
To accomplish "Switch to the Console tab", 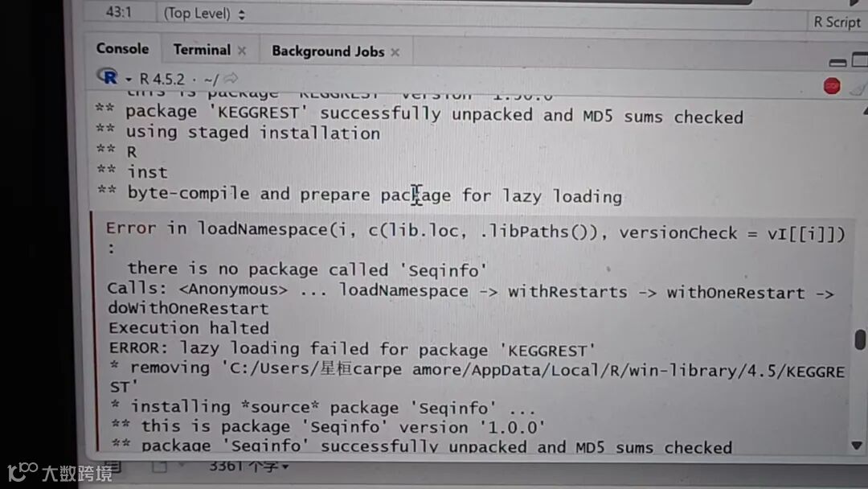I will tap(122, 49).
